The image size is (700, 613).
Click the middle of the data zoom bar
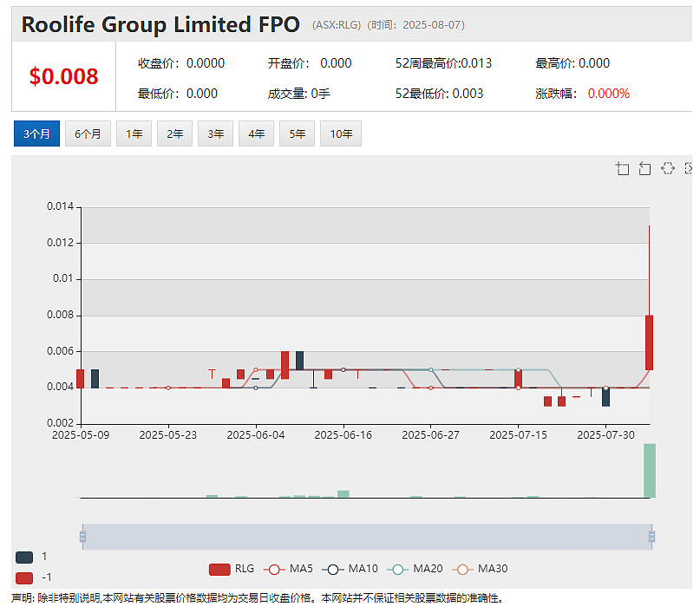point(367,536)
